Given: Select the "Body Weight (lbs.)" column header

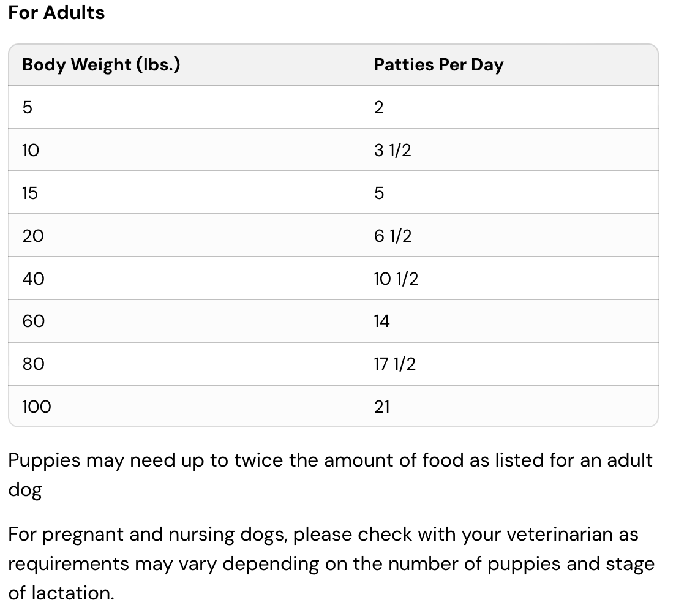Looking at the screenshot, I should pyautogui.click(x=101, y=65).
